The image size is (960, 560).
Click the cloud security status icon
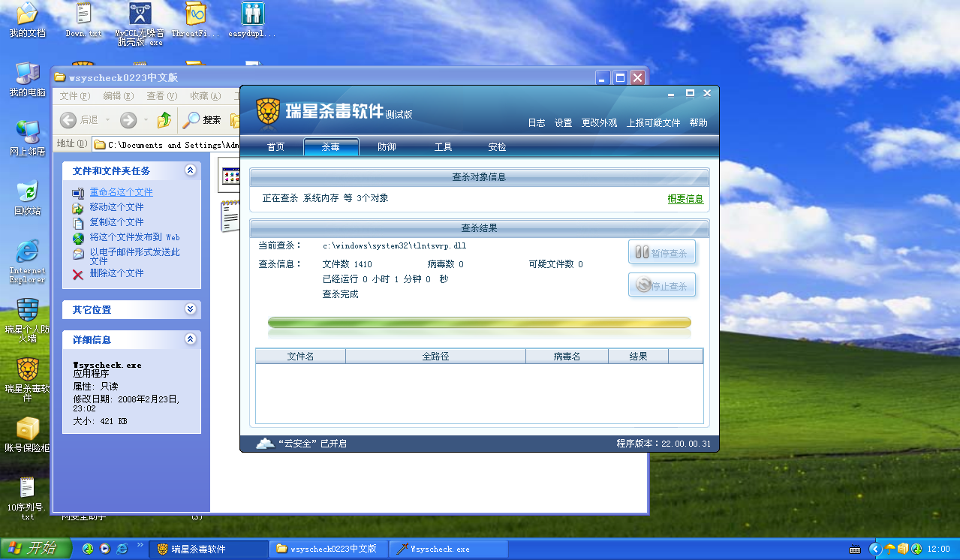pyautogui.click(x=265, y=443)
